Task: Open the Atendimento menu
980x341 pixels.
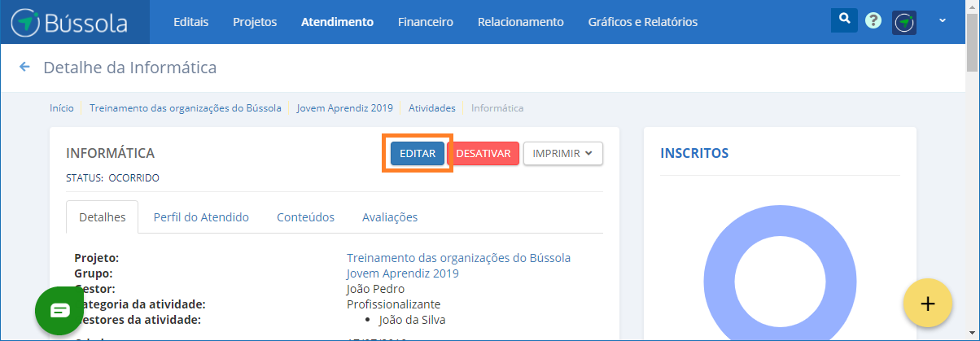Action: click(x=337, y=22)
